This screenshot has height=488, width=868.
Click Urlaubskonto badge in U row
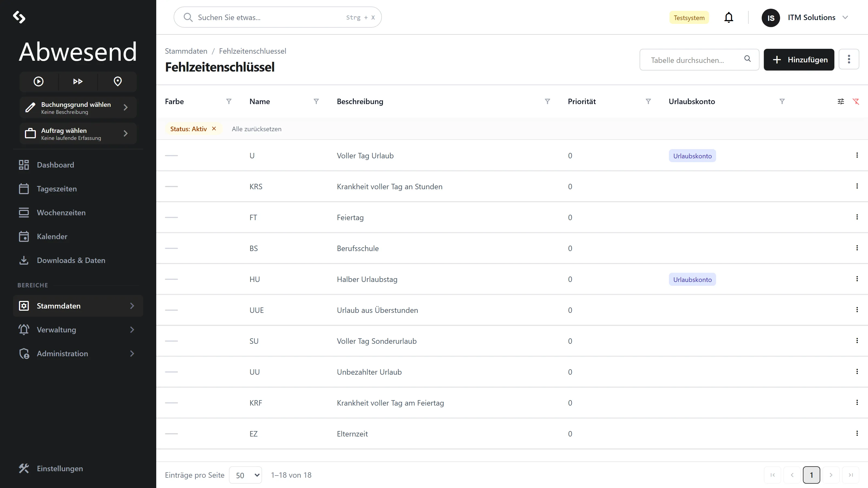click(x=692, y=156)
